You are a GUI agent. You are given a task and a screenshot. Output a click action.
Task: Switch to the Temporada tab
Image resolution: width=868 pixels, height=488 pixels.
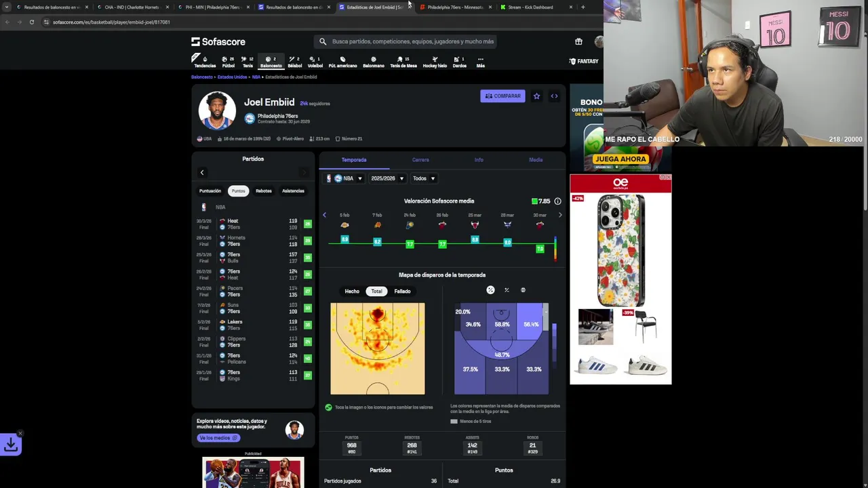pos(354,160)
